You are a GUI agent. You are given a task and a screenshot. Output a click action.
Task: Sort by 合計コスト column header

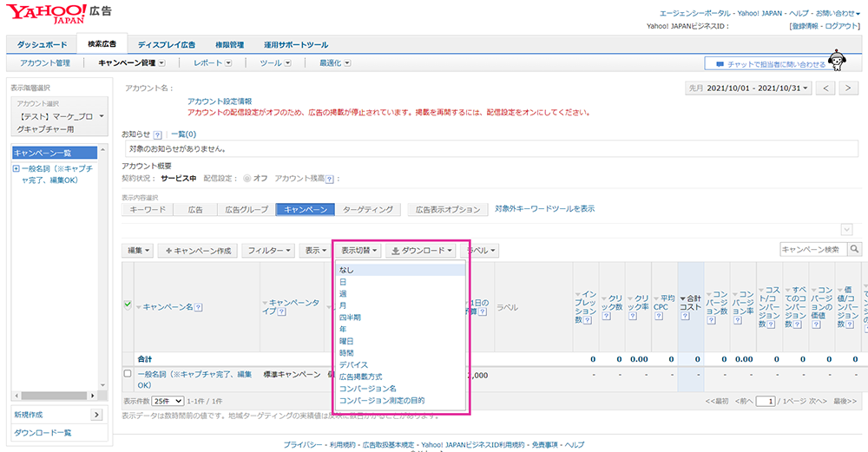[690, 303]
